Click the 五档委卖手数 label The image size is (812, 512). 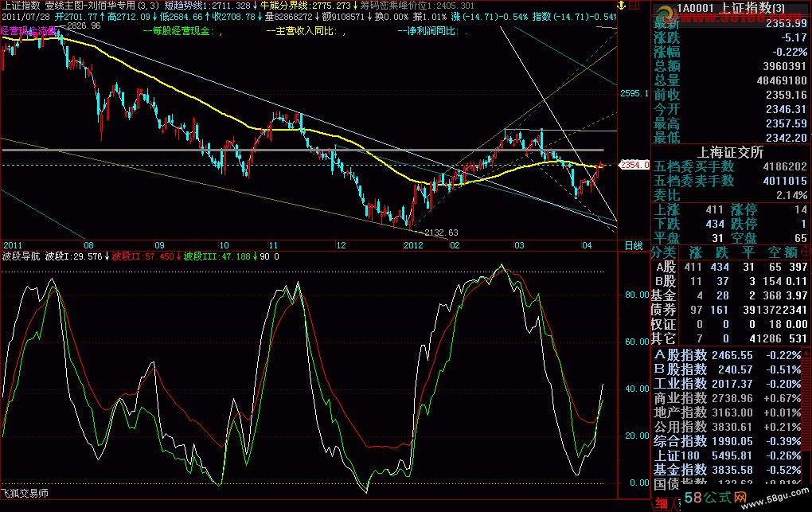[x=694, y=181]
